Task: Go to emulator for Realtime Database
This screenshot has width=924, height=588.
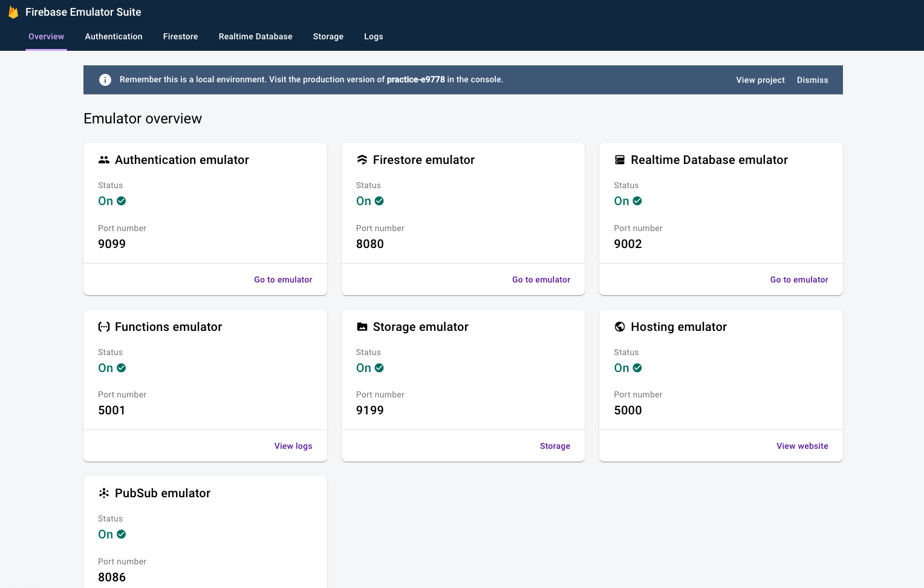Action: (799, 279)
